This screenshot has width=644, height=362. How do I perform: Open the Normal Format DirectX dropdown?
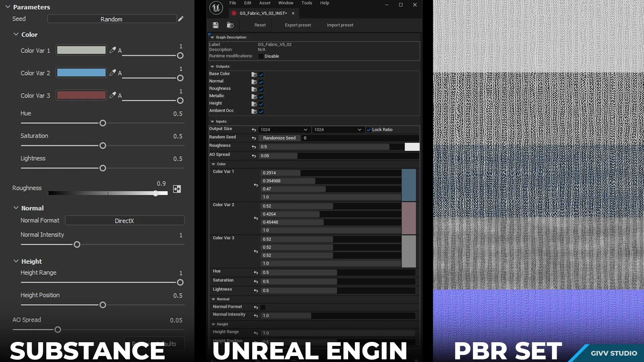coord(124,221)
